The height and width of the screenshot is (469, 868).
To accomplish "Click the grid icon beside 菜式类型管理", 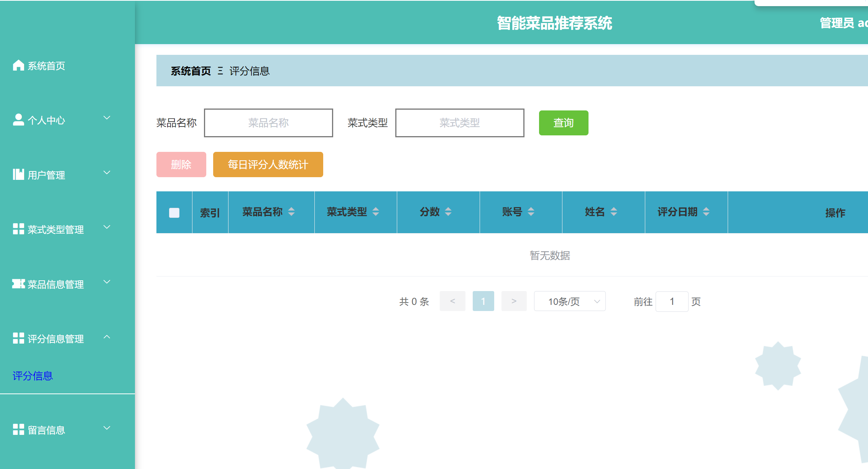I will pos(18,229).
